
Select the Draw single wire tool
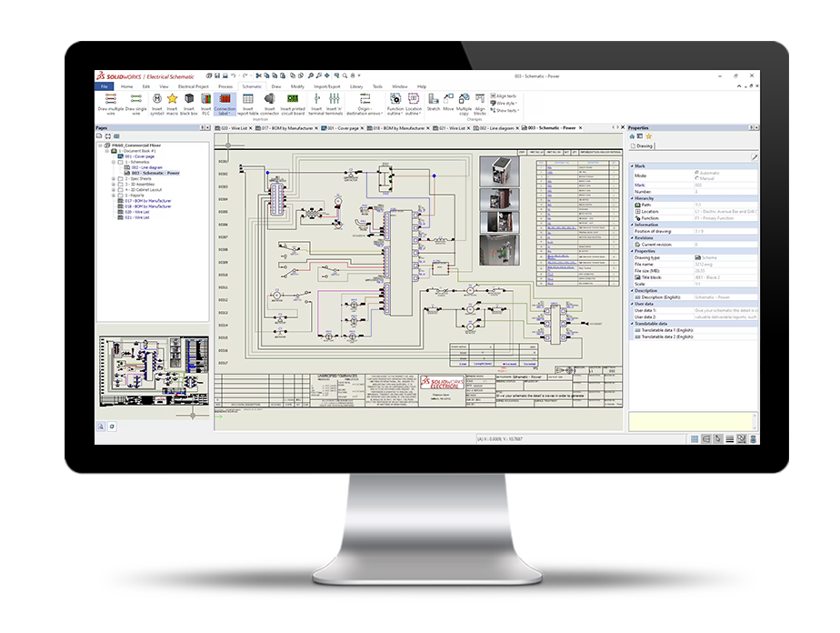coord(136,104)
